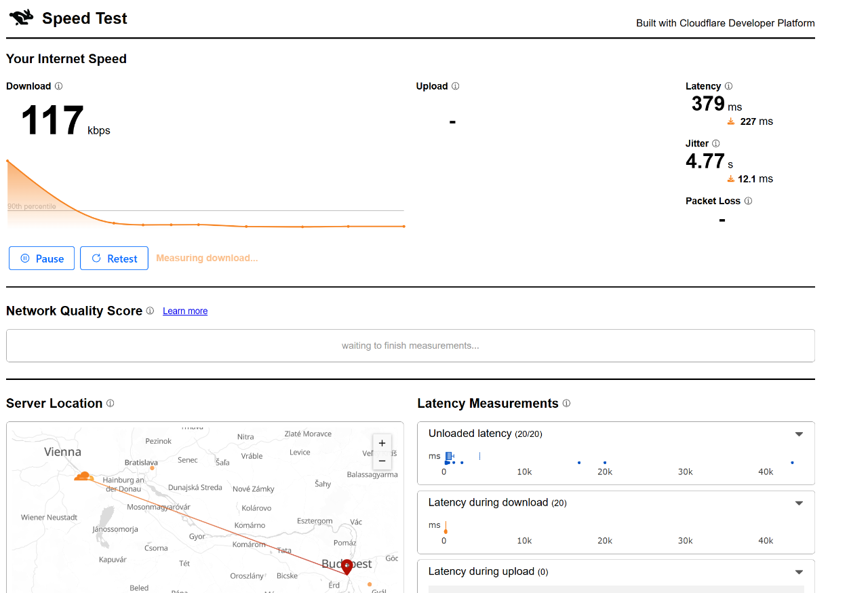Click the info icon beside Upload
The width and height of the screenshot is (868, 593).
pyautogui.click(x=455, y=86)
